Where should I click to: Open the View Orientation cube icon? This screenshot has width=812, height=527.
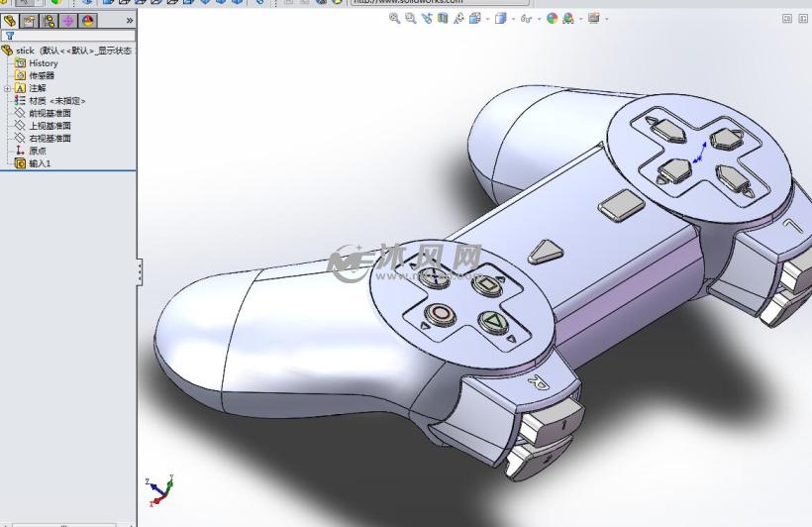click(x=475, y=19)
